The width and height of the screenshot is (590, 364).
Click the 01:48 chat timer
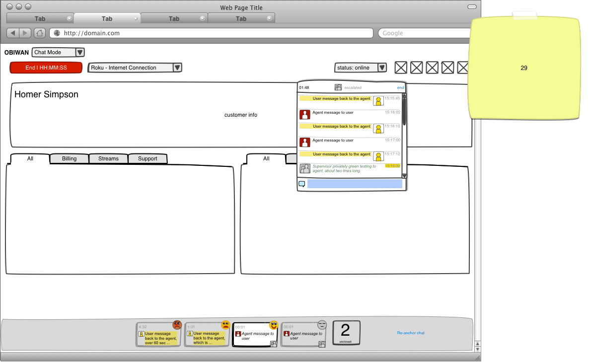point(304,88)
